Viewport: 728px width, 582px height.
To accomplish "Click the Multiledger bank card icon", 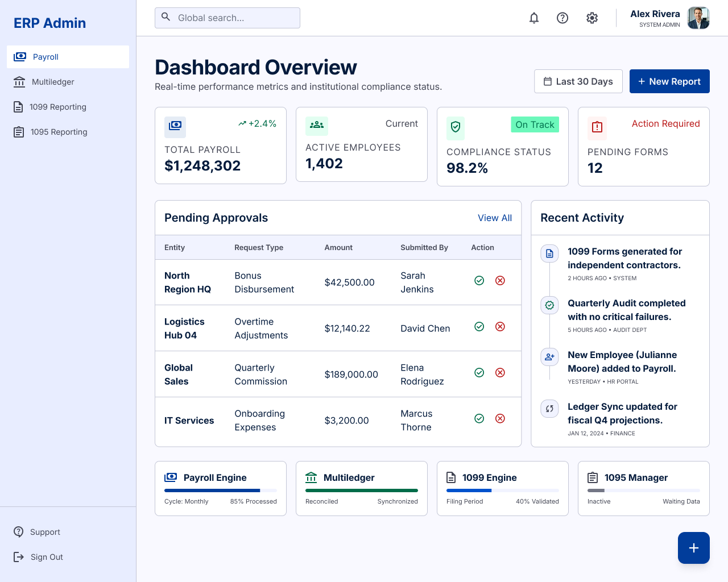I will click(311, 477).
